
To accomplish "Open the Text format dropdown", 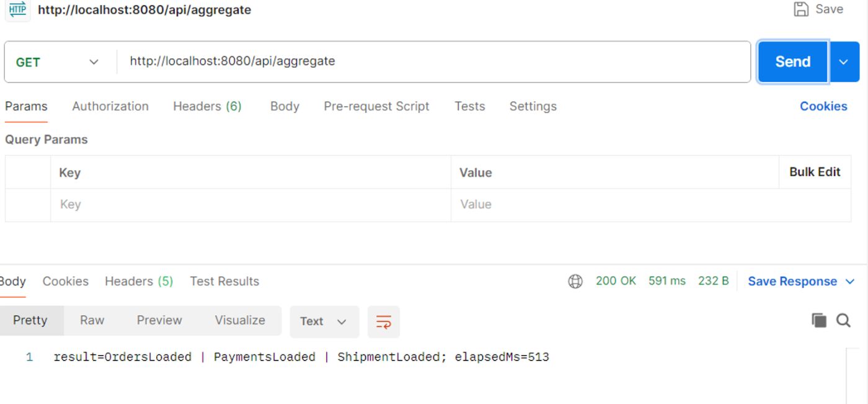I will [324, 321].
